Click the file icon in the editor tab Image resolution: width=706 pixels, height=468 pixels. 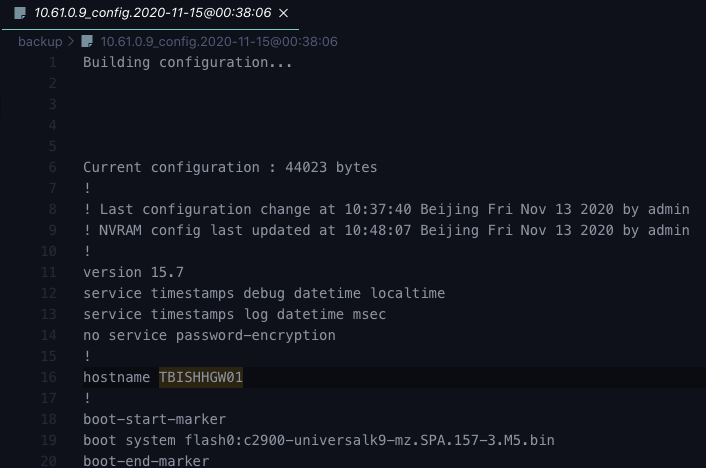(x=20, y=14)
